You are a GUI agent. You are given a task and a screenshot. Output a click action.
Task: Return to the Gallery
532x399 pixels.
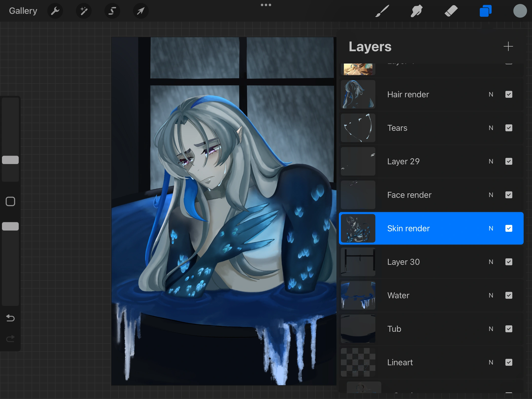(x=23, y=11)
